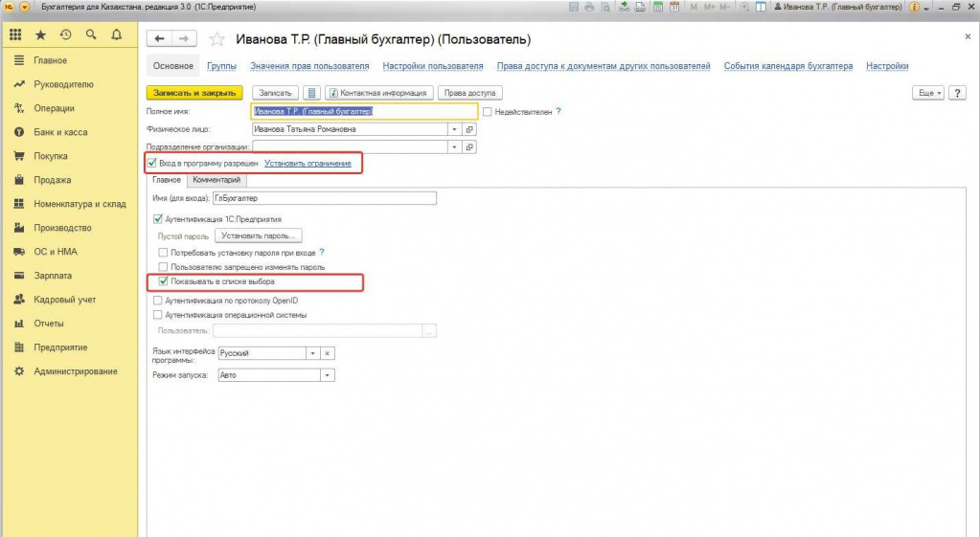Open the history clock icon
Screen dimensions: 980x537
[x=65, y=35]
